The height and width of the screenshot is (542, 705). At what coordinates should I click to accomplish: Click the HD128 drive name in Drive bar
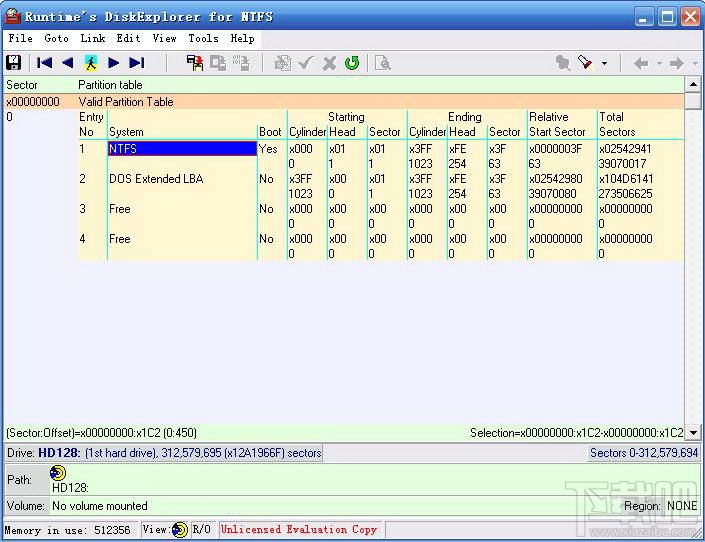point(60,453)
